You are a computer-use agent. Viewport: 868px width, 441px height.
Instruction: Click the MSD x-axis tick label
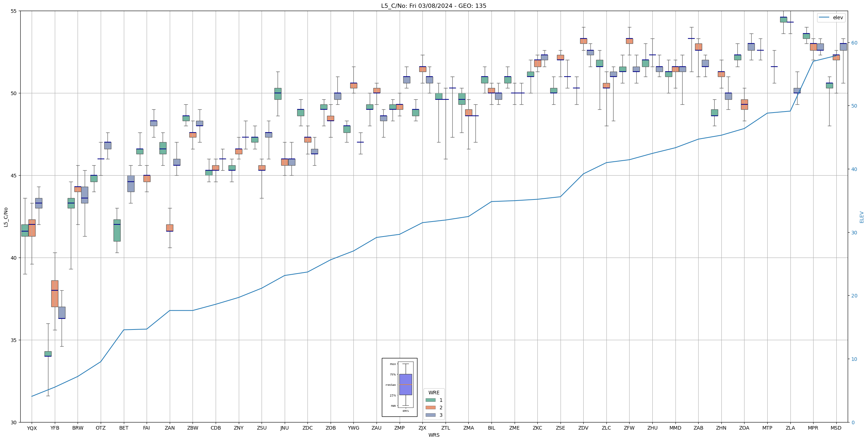coord(836,428)
